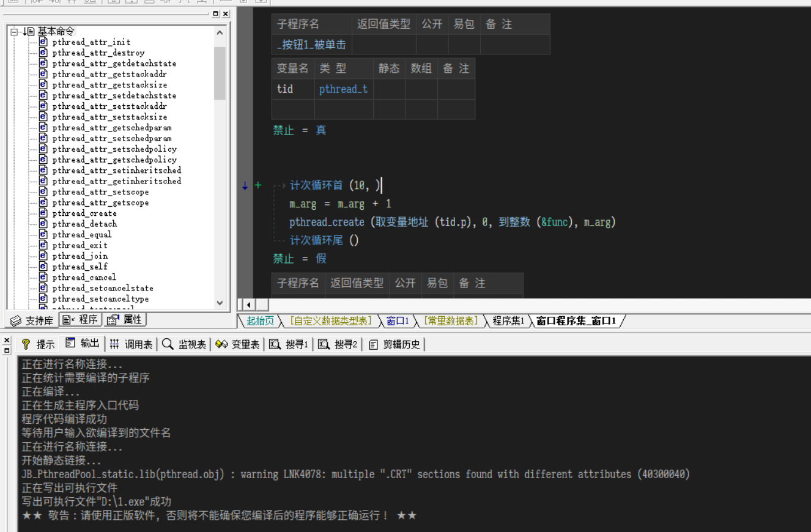Close the support library side panel

[226, 13]
